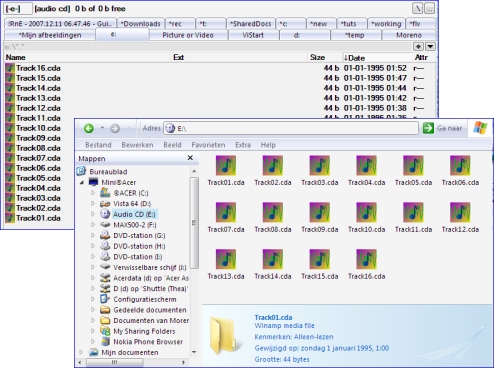The width and height of the screenshot is (500, 375).
Task: Open the [-e-] drive selector
Action: pos(18,9)
